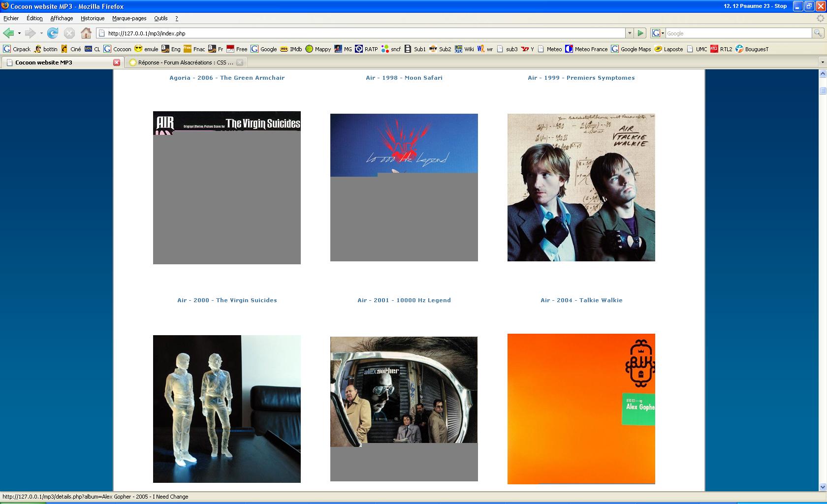Click inside the URL address field
Image resolution: width=827 pixels, height=504 pixels.
tap(362, 33)
